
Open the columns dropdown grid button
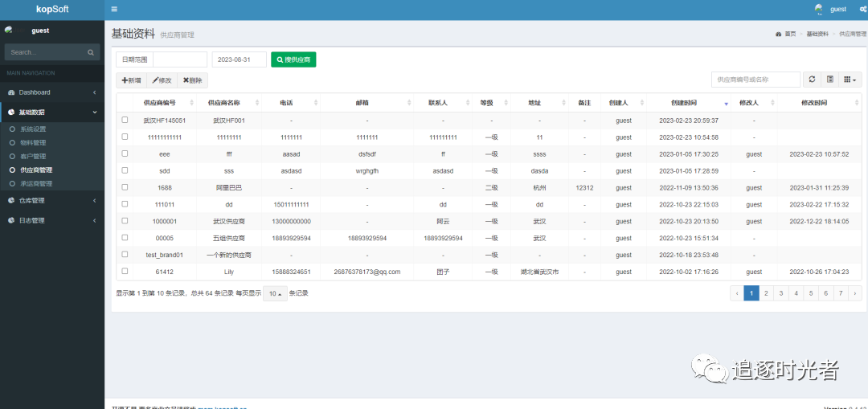[850, 80]
